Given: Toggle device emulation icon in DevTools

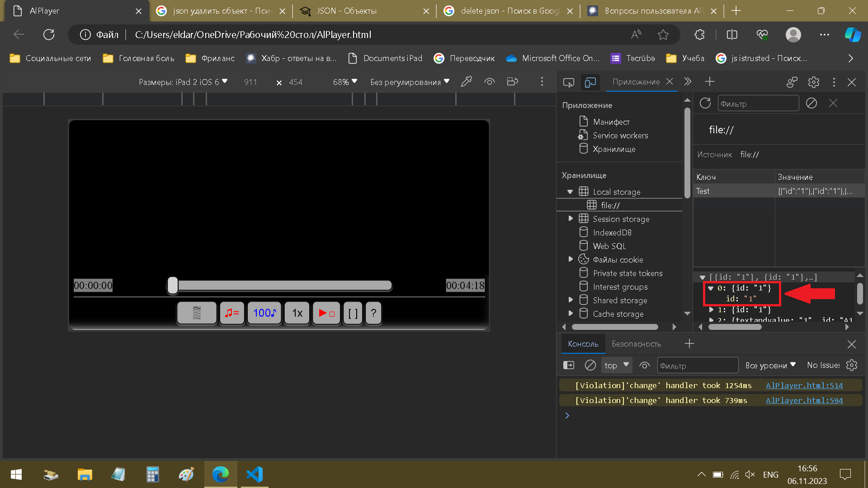Looking at the screenshot, I should tap(590, 82).
